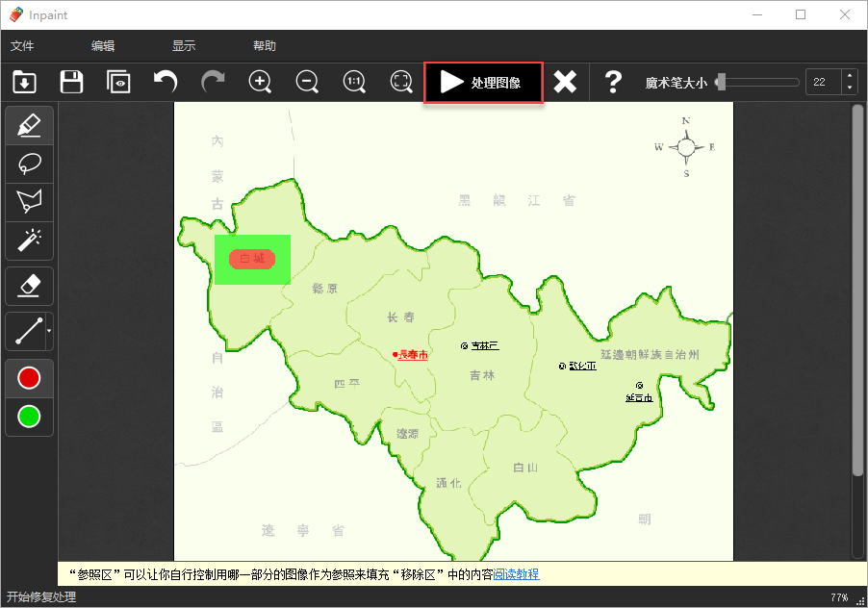Click the 遼寧省 label on the map
The width and height of the screenshot is (868, 608).
point(303,530)
